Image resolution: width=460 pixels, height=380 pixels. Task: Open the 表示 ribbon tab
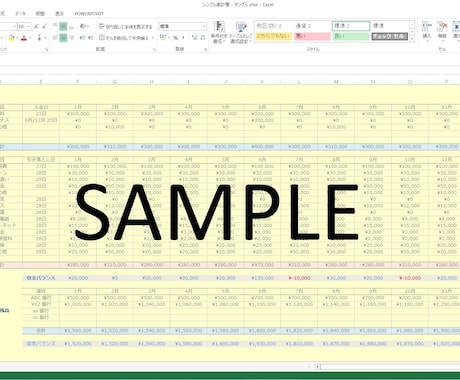point(59,14)
